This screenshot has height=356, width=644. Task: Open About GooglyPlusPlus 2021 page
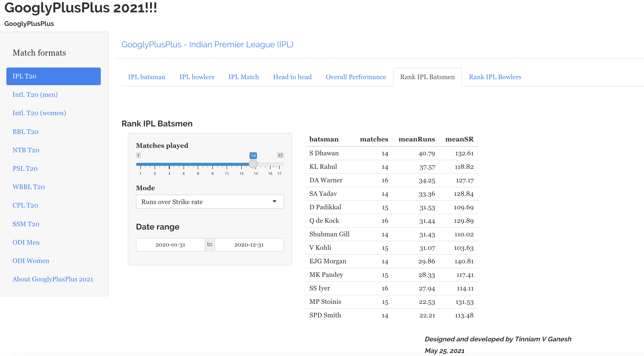click(53, 279)
